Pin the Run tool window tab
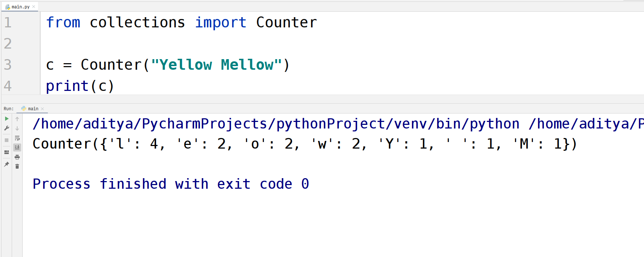Image resolution: width=644 pixels, height=257 pixels. click(x=6, y=164)
